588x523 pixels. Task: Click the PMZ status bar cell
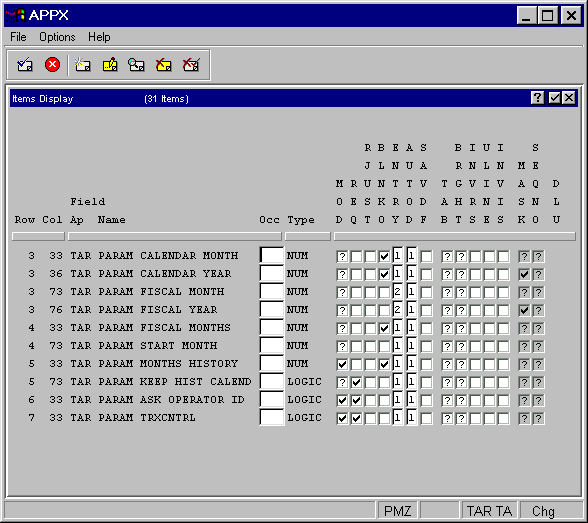(398, 511)
